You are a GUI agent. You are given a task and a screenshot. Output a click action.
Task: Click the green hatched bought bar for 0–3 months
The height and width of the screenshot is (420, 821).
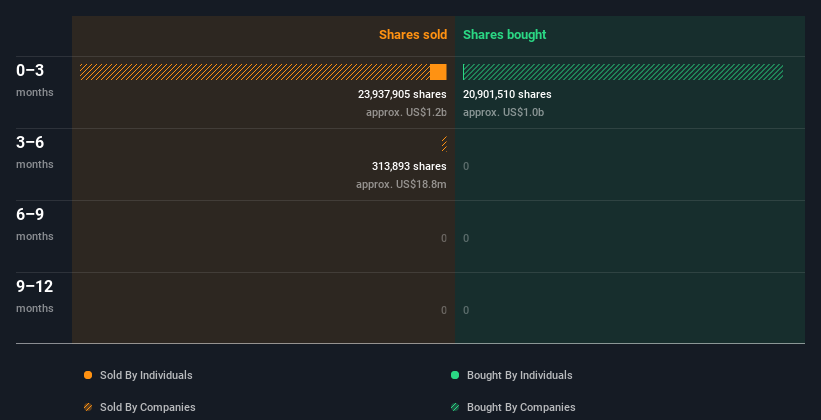(623, 72)
